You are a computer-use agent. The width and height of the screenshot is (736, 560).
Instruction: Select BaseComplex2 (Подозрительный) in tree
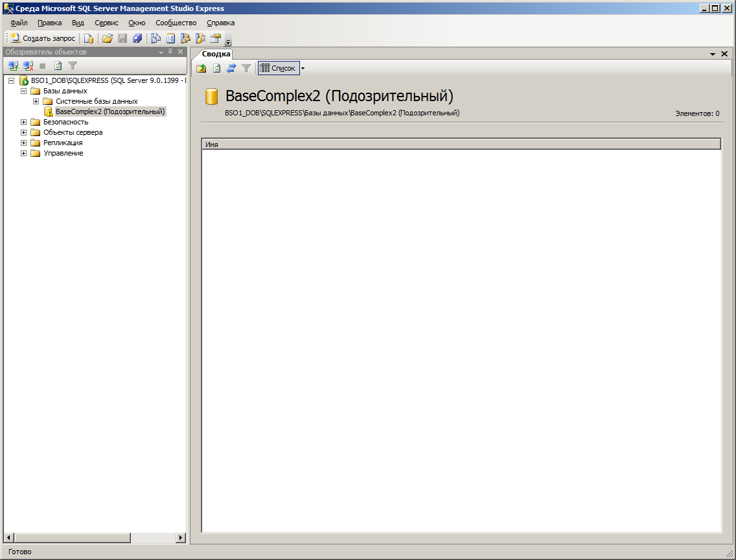click(110, 111)
